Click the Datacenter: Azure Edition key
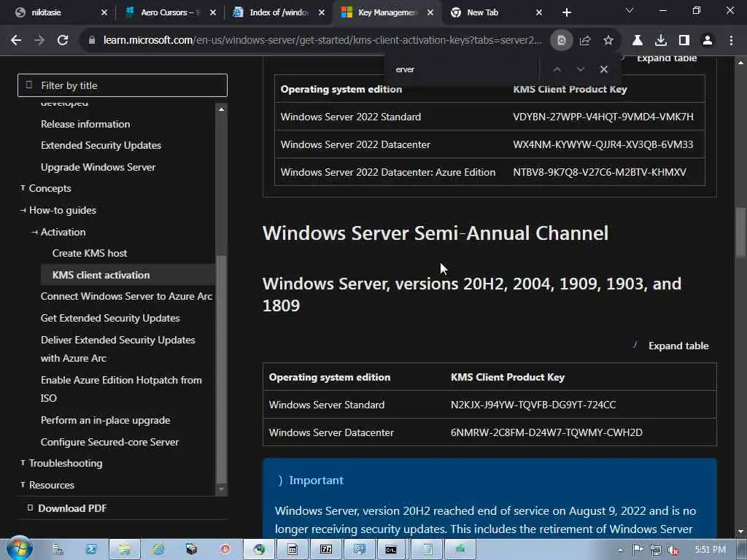Image resolution: width=747 pixels, height=560 pixels. coord(600,172)
